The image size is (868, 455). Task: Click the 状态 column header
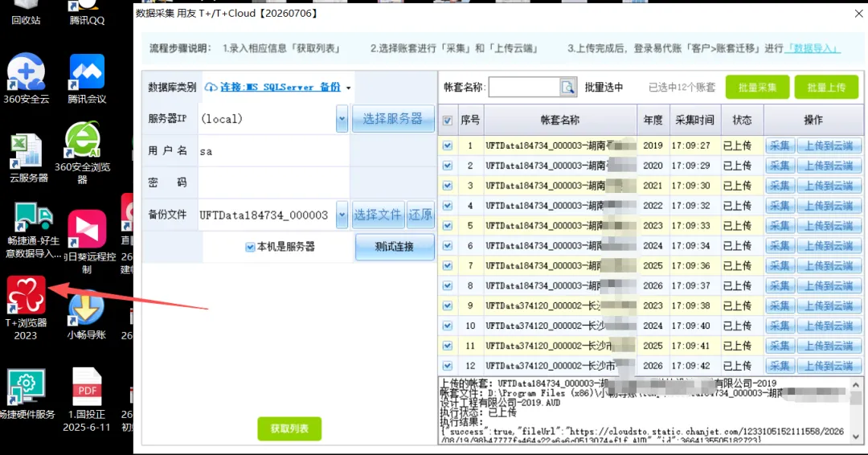coord(742,120)
